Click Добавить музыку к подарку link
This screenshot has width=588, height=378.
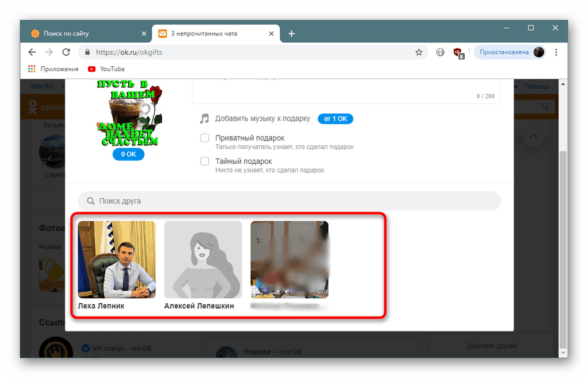point(262,119)
